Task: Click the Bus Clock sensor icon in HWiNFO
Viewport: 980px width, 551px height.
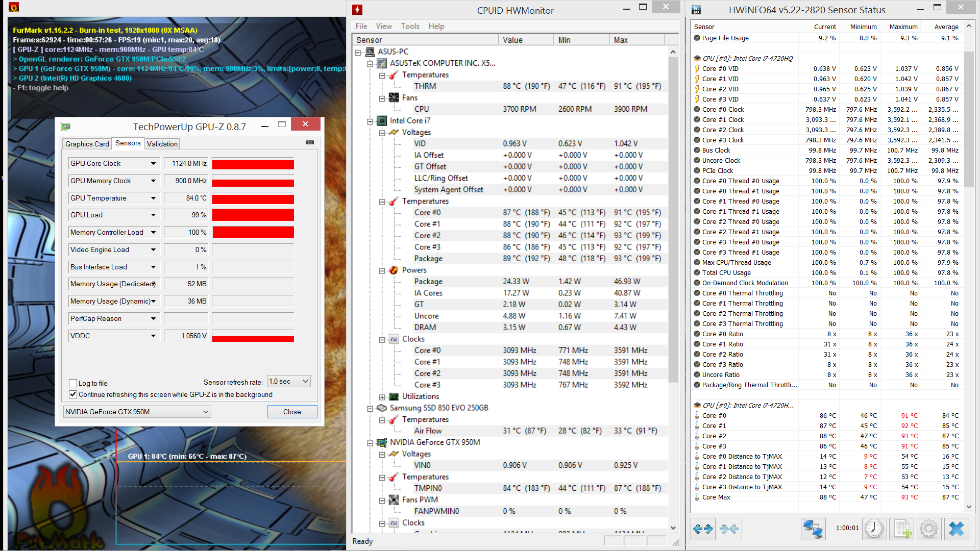Action: click(x=697, y=150)
